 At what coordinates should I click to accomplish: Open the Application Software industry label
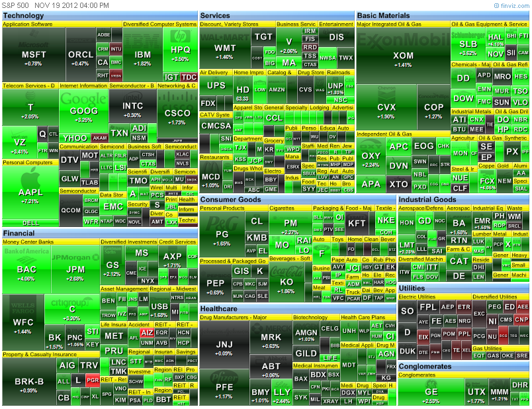pyautogui.click(x=28, y=24)
